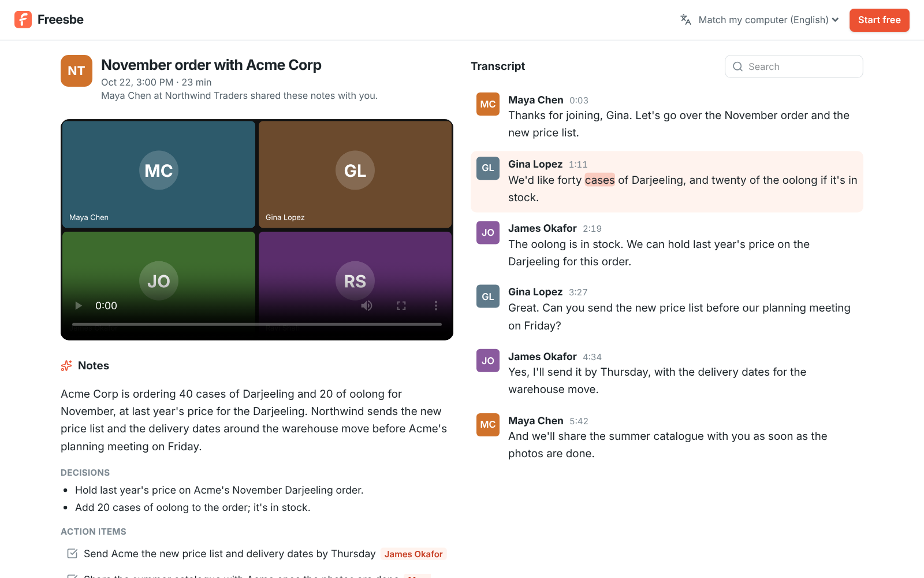Viewport: 924px width, 578px height.
Task: Click the Notes sparkle icon
Action: 66,366
